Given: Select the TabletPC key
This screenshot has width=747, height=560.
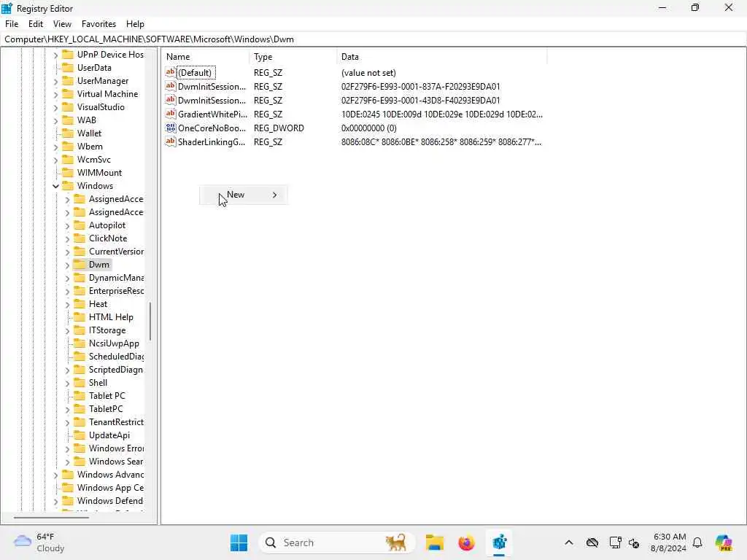Looking at the screenshot, I should pyautogui.click(x=106, y=409).
